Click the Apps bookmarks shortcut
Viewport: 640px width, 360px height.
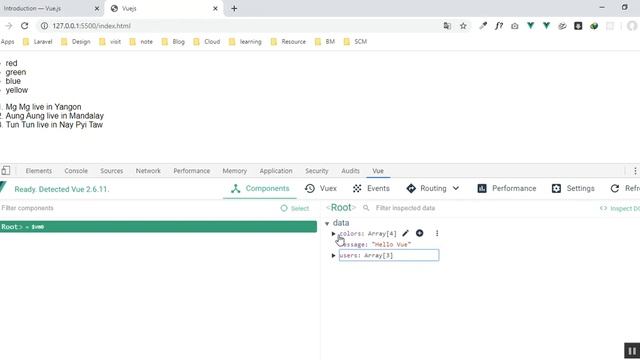click(7, 42)
